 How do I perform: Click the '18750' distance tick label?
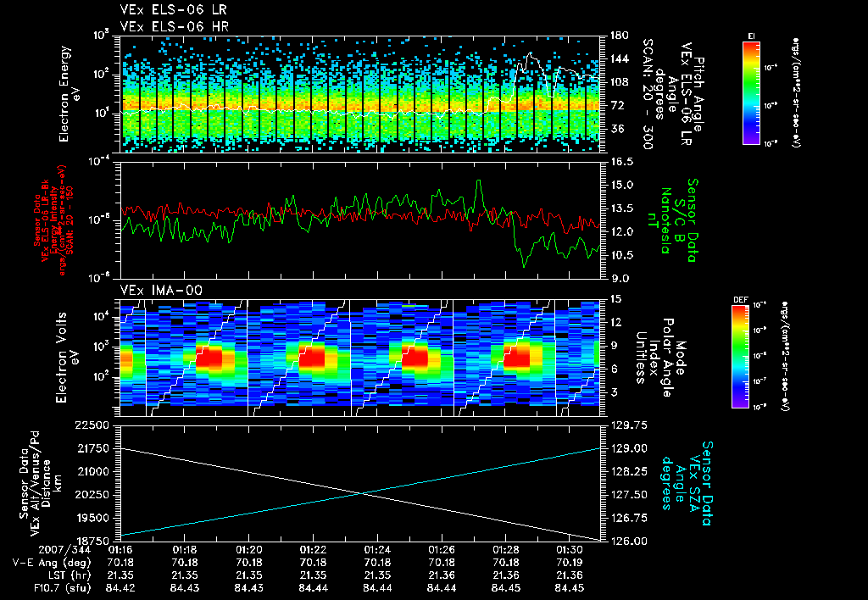[93, 542]
